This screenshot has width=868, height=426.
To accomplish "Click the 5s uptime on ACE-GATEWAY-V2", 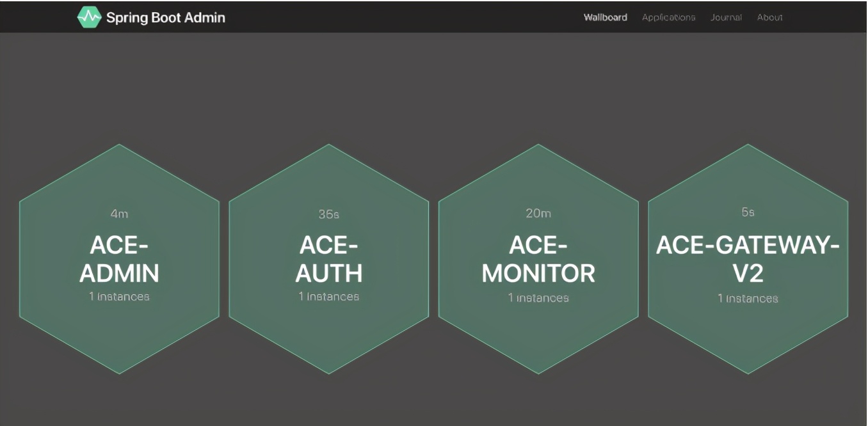I will click(x=748, y=212).
